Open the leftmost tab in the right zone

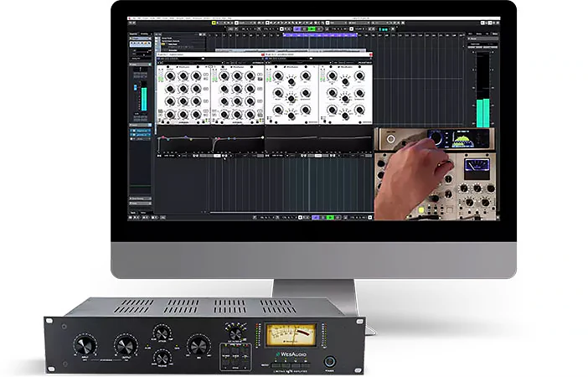pyautogui.click(x=471, y=34)
